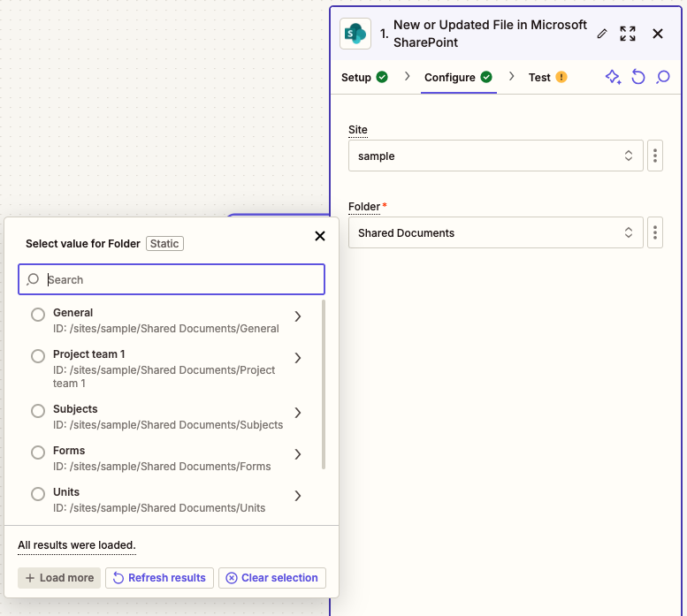Image resolution: width=687 pixels, height=616 pixels.
Task: Click the folder Search input field
Action: [x=172, y=279]
